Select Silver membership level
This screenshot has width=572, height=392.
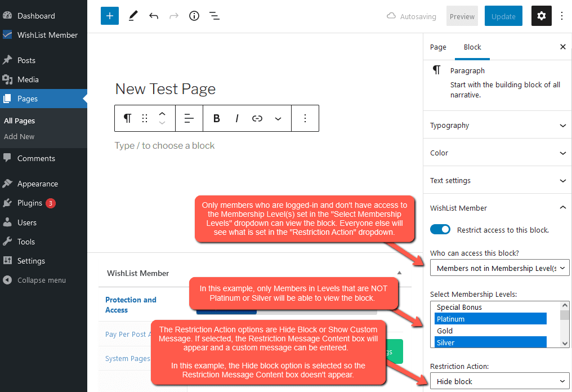[490, 342]
